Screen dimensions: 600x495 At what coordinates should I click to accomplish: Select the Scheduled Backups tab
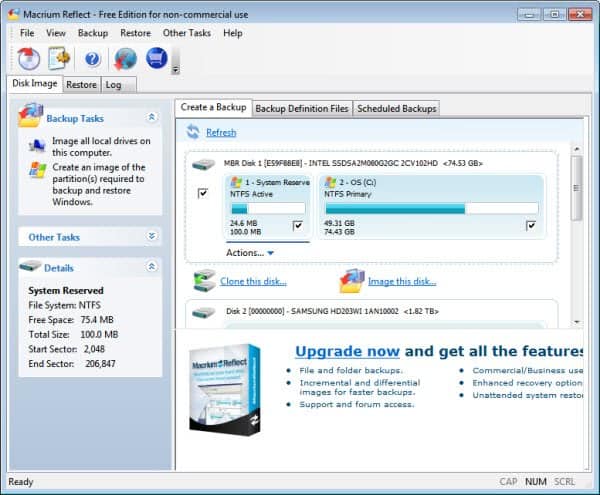pyautogui.click(x=396, y=109)
